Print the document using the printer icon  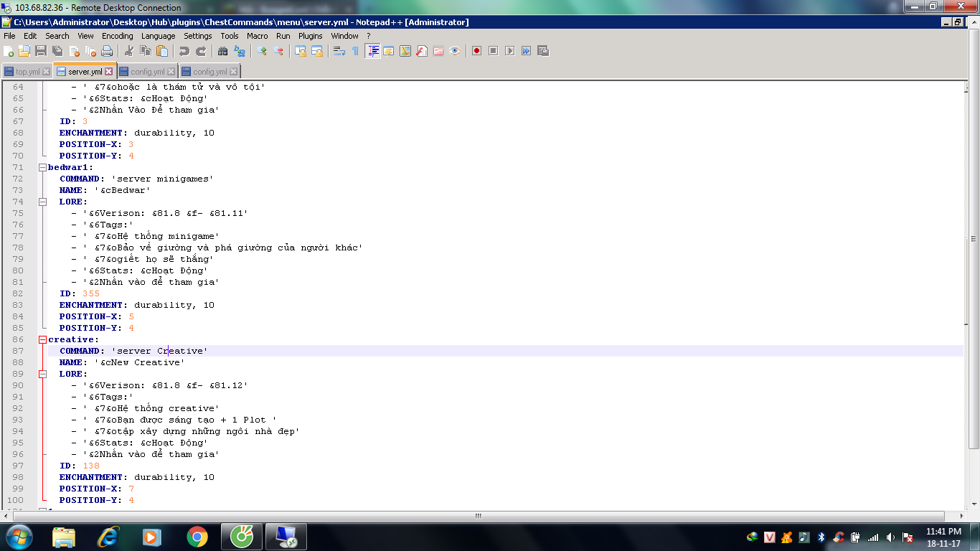click(x=107, y=51)
